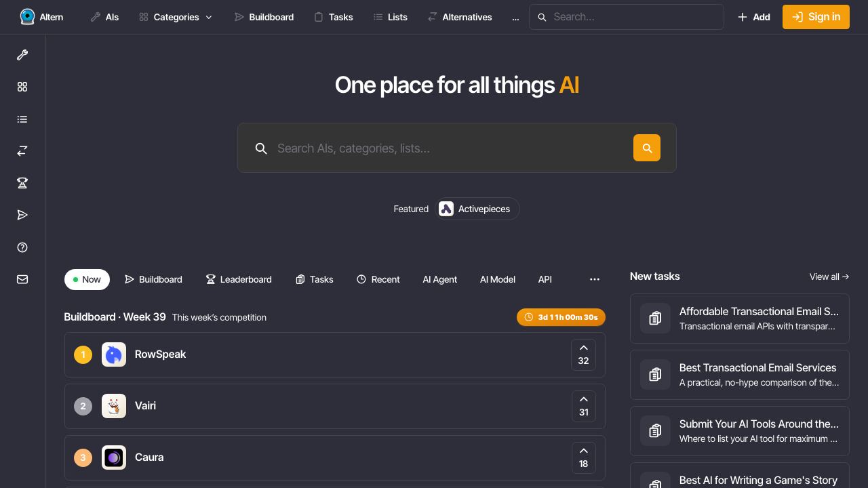Click the Affordable Transactional Email task icon
This screenshot has width=868, height=488.
click(x=655, y=319)
